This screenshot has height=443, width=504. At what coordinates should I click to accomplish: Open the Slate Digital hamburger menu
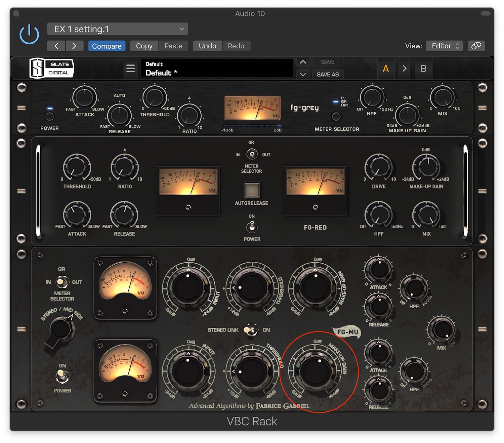point(130,69)
